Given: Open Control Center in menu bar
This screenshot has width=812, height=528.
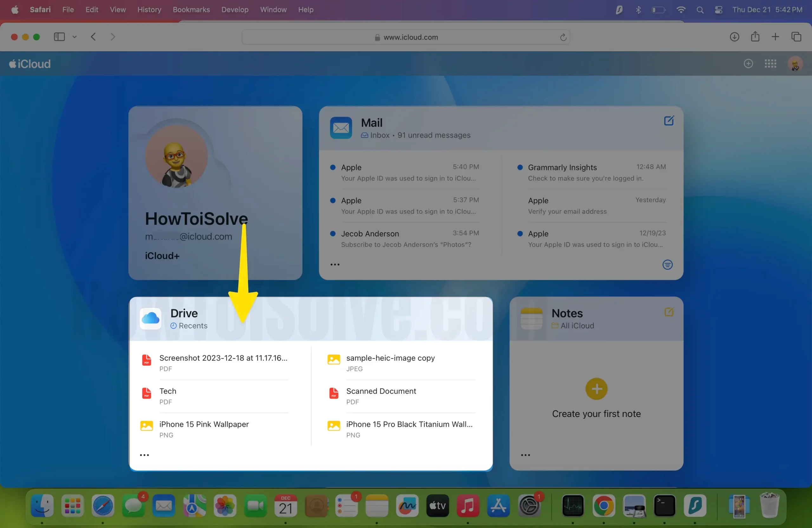Looking at the screenshot, I should [x=718, y=10].
